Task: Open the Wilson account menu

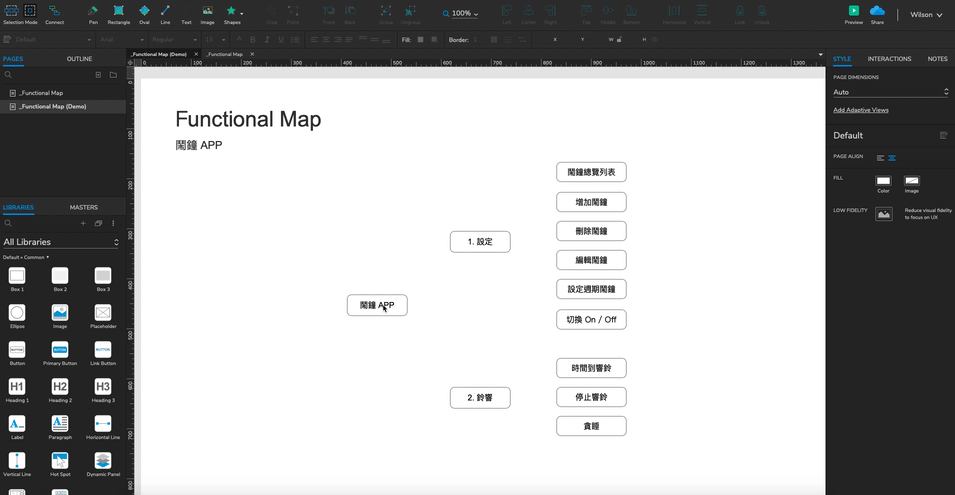Action: point(926,15)
